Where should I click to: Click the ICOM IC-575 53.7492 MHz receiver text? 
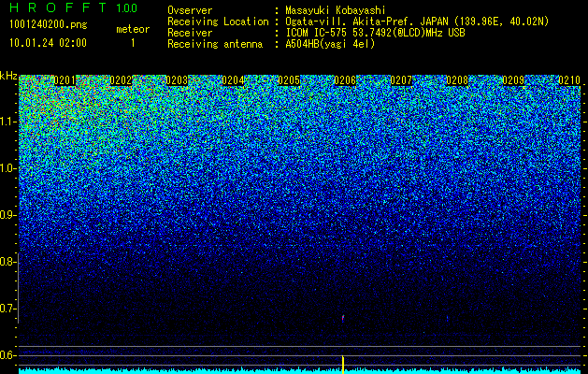tap(375, 33)
